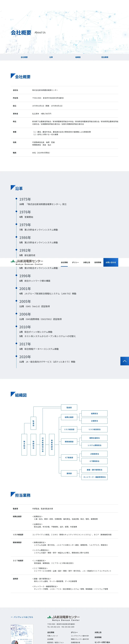The height and width of the screenshot is (644, 129).
Task: Click 危機管理計画 footer link
Action: (x=75, y=642)
